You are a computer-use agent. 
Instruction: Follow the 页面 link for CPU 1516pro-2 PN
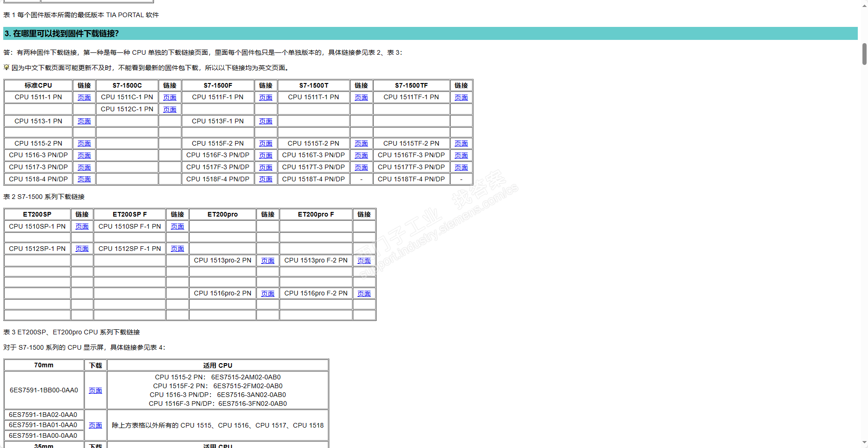click(268, 294)
